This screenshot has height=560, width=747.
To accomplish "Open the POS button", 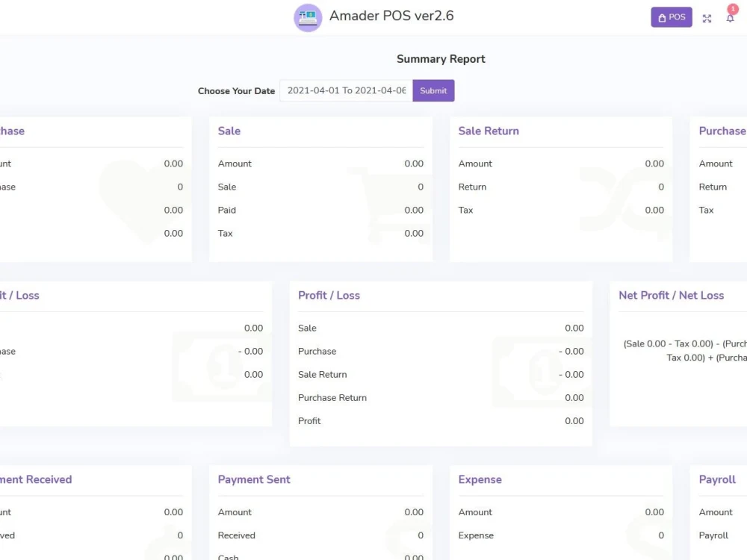I will 672,18.
